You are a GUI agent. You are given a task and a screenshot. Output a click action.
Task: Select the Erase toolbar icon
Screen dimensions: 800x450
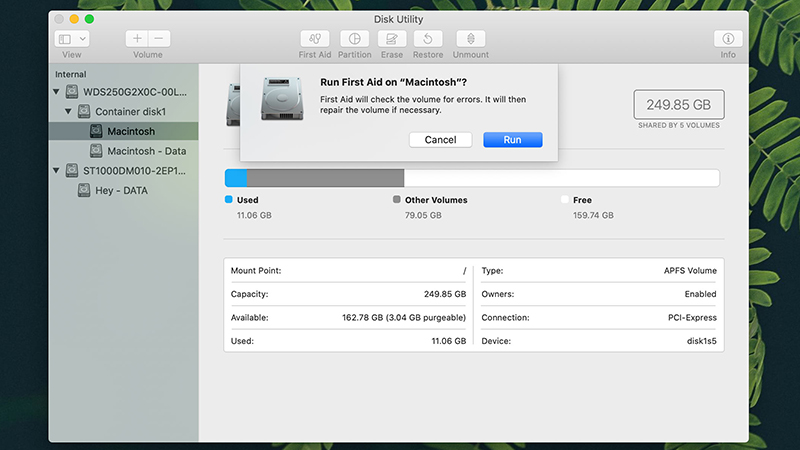[x=392, y=39]
